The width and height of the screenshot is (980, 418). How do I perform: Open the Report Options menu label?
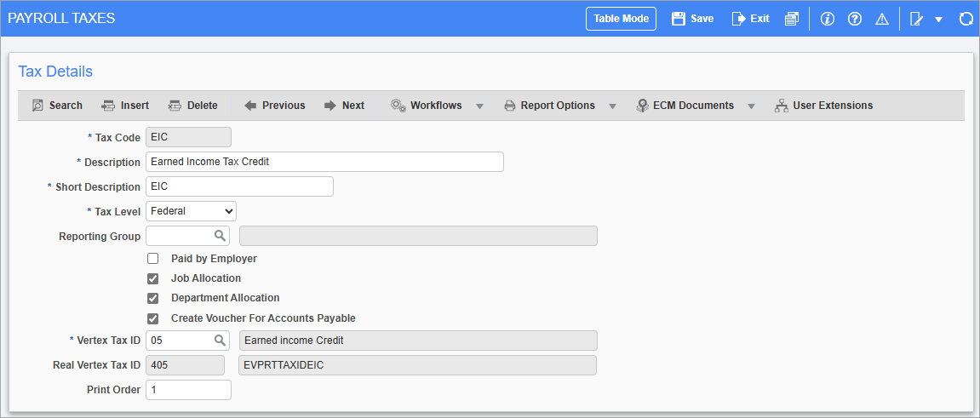coord(559,106)
